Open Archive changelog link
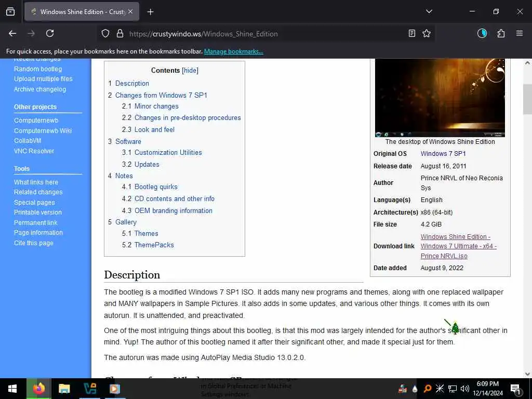 [x=40, y=89]
